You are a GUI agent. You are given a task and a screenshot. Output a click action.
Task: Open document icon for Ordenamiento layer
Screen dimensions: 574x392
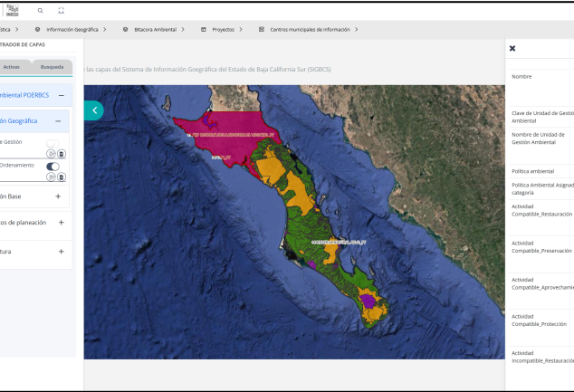tap(62, 177)
